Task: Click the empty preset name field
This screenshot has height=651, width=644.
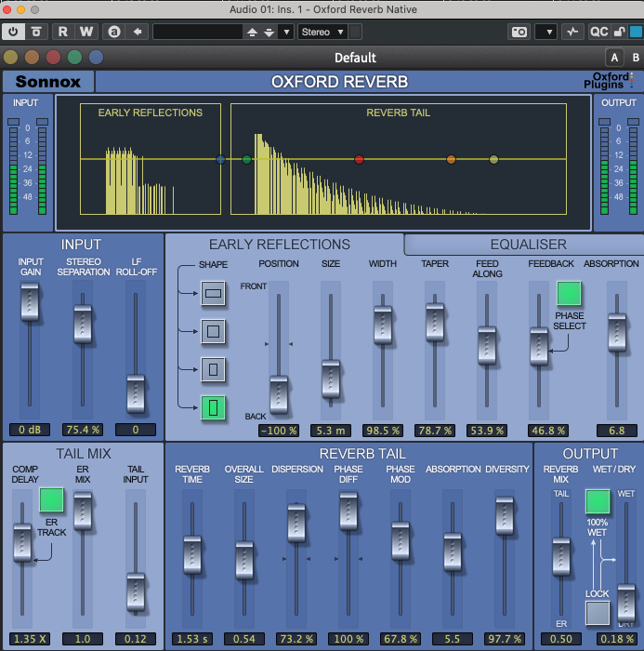Action: [x=198, y=32]
